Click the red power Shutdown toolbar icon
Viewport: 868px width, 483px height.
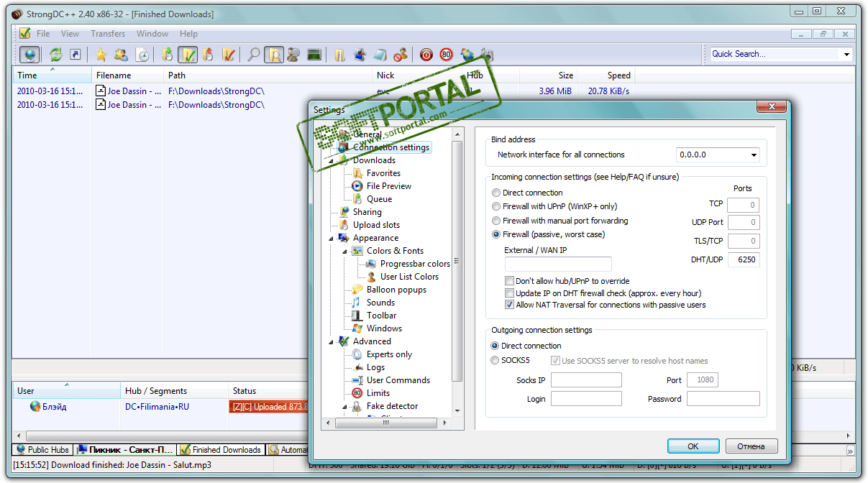click(426, 54)
